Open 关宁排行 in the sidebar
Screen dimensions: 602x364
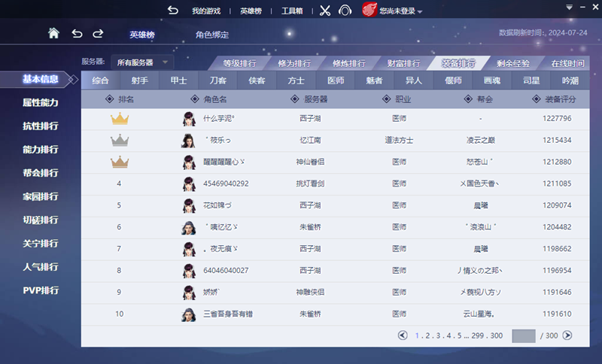(41, 243)
